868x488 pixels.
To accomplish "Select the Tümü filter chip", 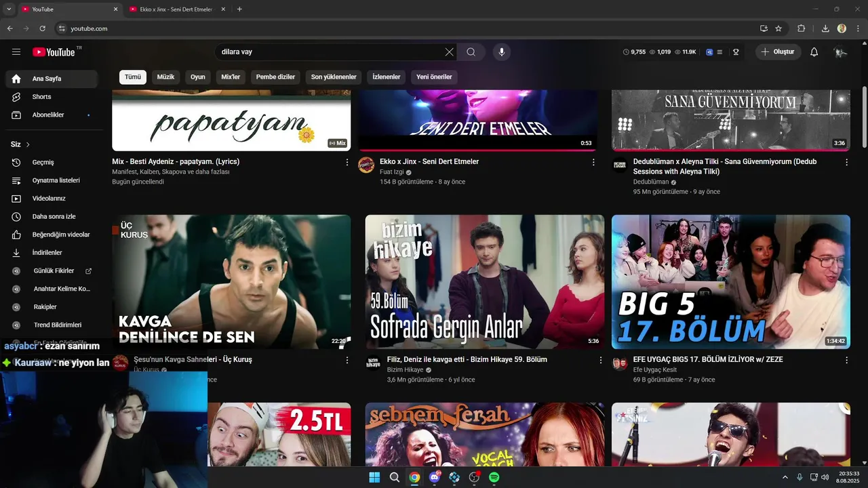I will 133,77.
